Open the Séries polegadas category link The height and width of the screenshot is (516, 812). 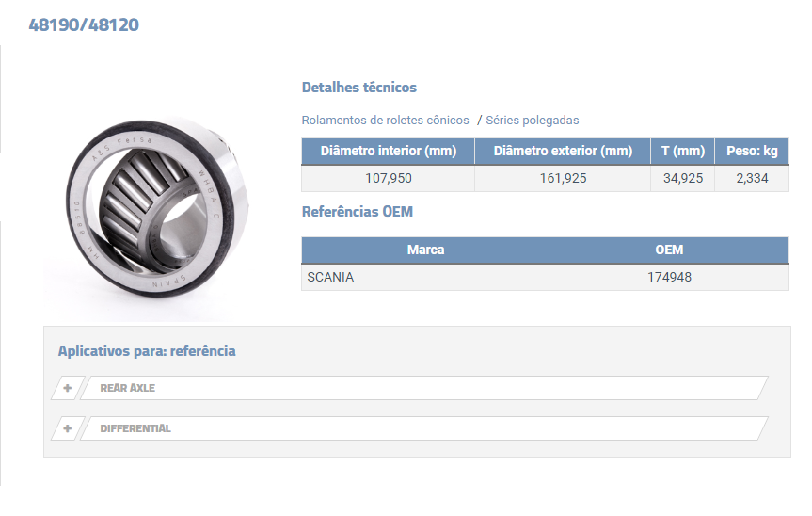pos(532,121)
